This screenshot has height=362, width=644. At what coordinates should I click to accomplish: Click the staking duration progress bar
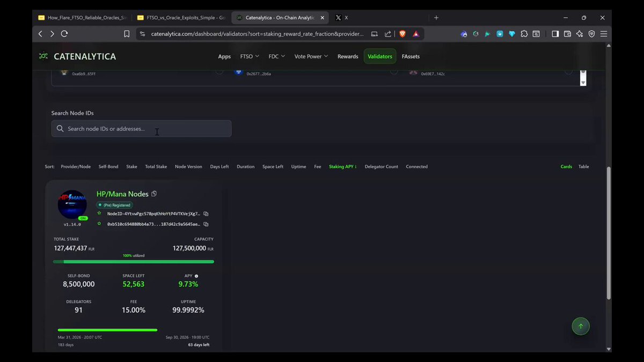(x=107, y=330)
